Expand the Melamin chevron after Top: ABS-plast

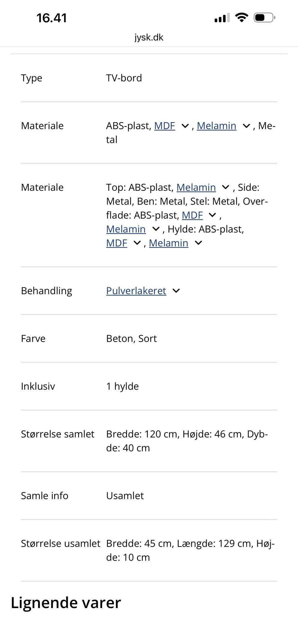pos(225,187)
